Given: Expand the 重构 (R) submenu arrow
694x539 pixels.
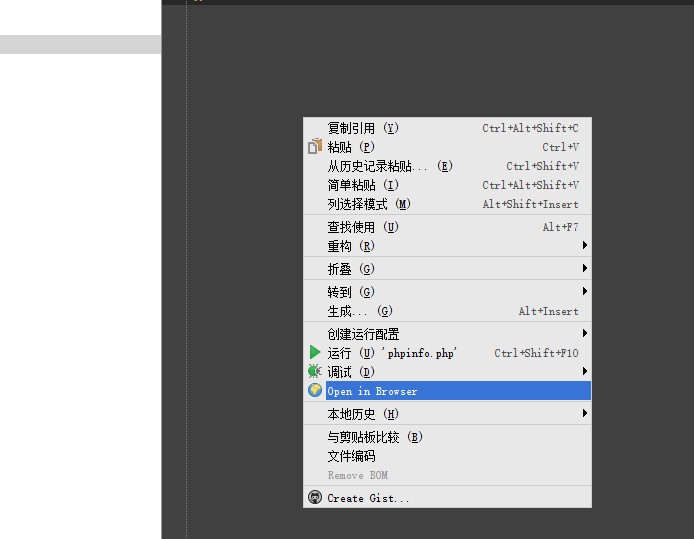Looking at the screenshot, I should tap(585, 245).
